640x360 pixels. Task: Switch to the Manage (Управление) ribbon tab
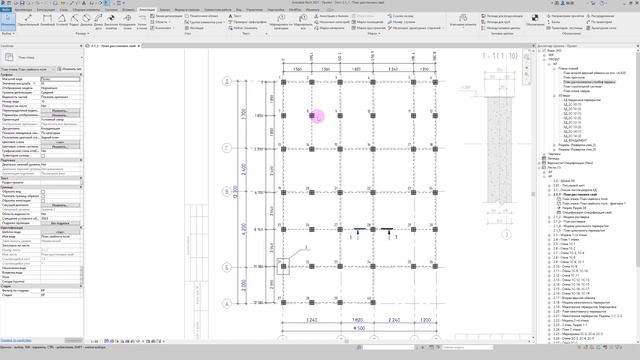click(254, 9)
